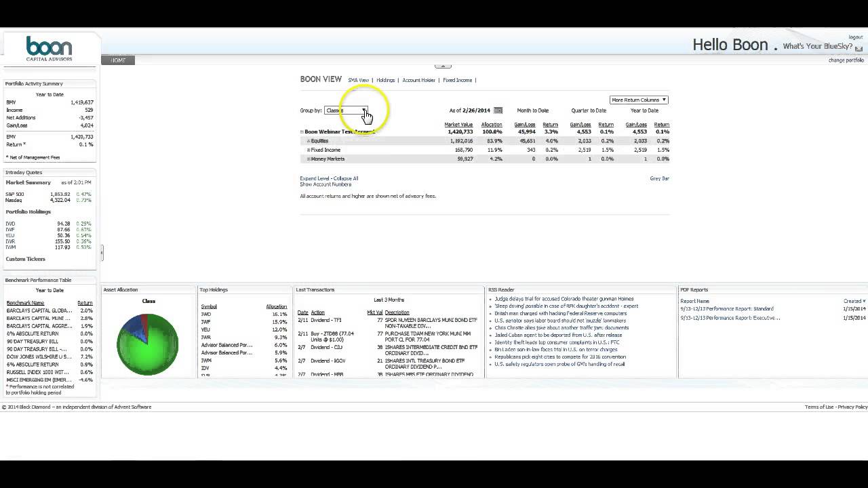Expand the Equities row
Image resolution: width=868 pixels, height=488 pixels.
click(x=309, y=141)
